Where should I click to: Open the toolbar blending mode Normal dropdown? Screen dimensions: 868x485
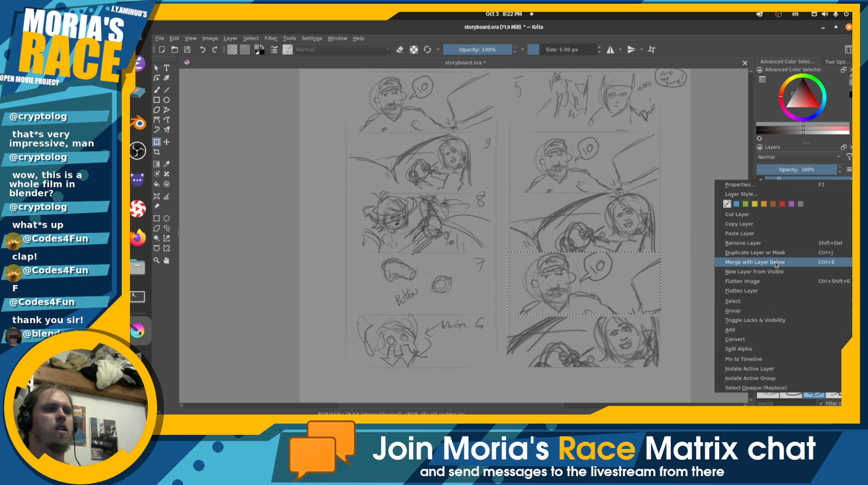click(x=342, y=50)
